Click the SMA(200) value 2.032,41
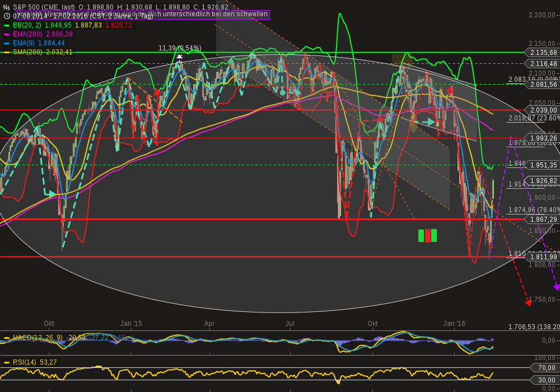Image resolution: width=560 pixels, height=392 pixels. 59,52
